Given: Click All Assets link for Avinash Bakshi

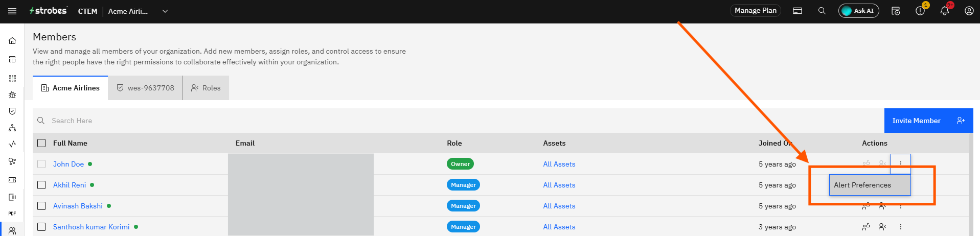Looking at the screenshot, I should [x=559, y=206].
